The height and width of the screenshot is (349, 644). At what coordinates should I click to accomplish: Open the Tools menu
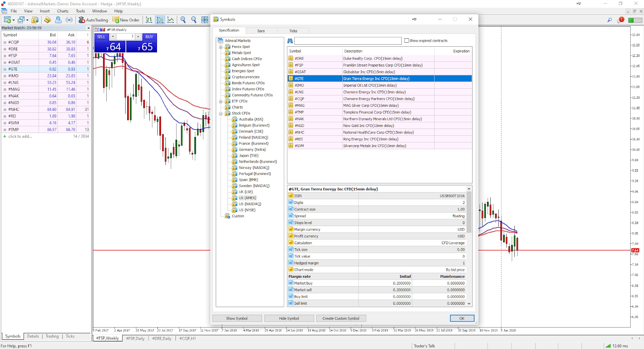[x=80, y=11]
